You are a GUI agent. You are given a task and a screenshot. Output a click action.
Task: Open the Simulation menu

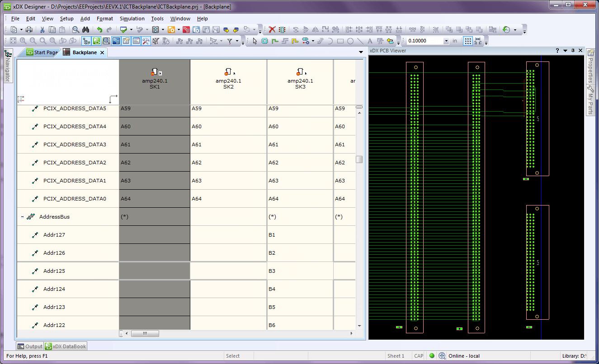(x=132, y=19)
